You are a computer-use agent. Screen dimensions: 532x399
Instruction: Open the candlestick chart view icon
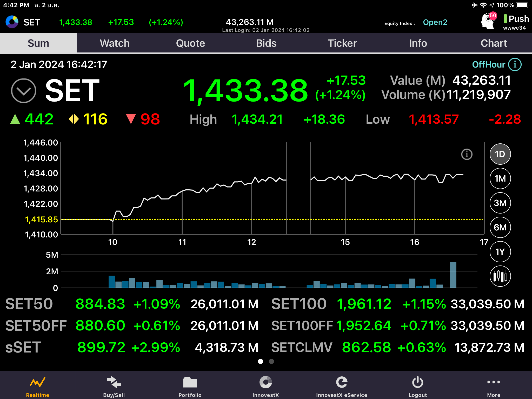tap(500, 276)
